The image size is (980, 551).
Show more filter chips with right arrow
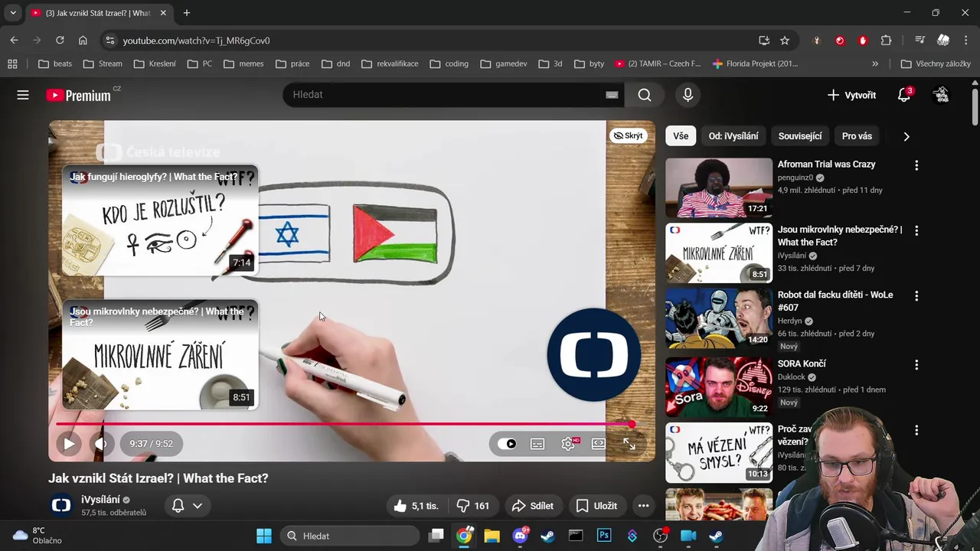[906, 136]
